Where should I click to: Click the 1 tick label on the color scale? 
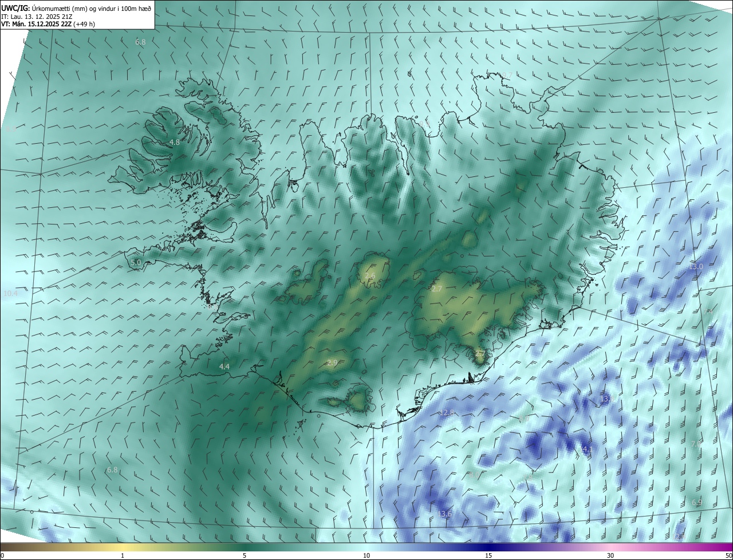(x=123, y=555)
